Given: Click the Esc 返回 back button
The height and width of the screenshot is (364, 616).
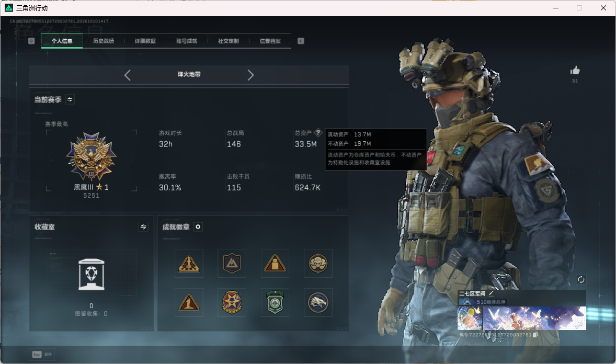Looking at the screenshot, I should coord(42,355).
